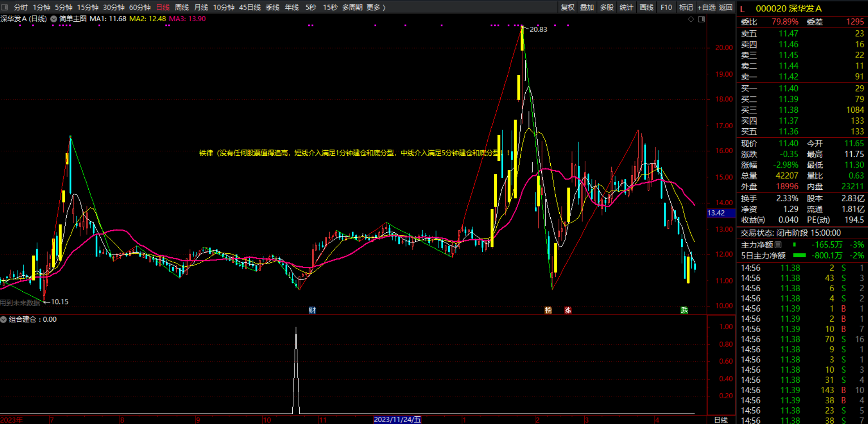Toggle the left sidebar panel icon

click(5, 7)
